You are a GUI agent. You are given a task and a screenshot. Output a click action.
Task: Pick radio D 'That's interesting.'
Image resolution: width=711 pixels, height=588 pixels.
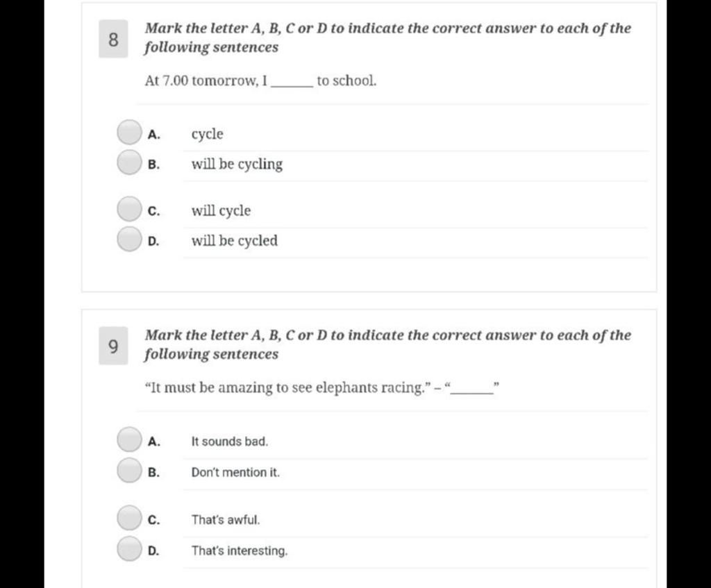[x=129, y=548]
